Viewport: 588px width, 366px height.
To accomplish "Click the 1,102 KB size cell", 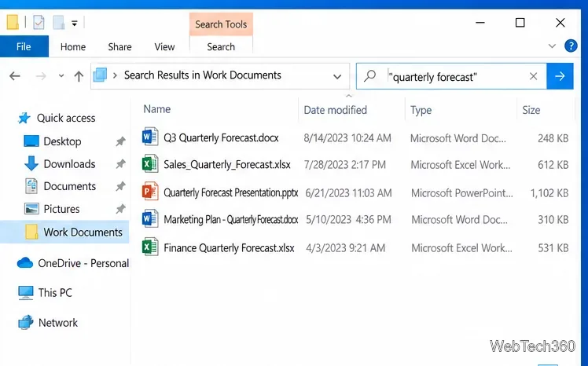I will click(x=549, y=193).
